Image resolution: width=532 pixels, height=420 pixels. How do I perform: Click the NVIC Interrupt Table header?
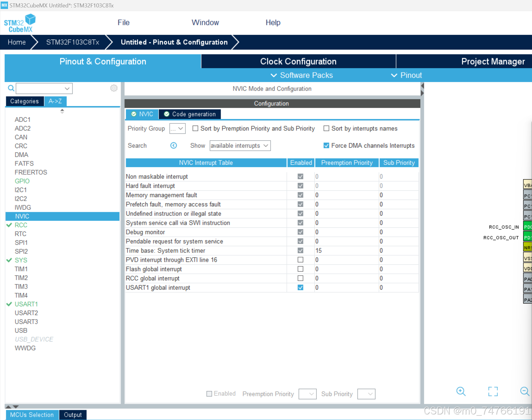(206, 163)
